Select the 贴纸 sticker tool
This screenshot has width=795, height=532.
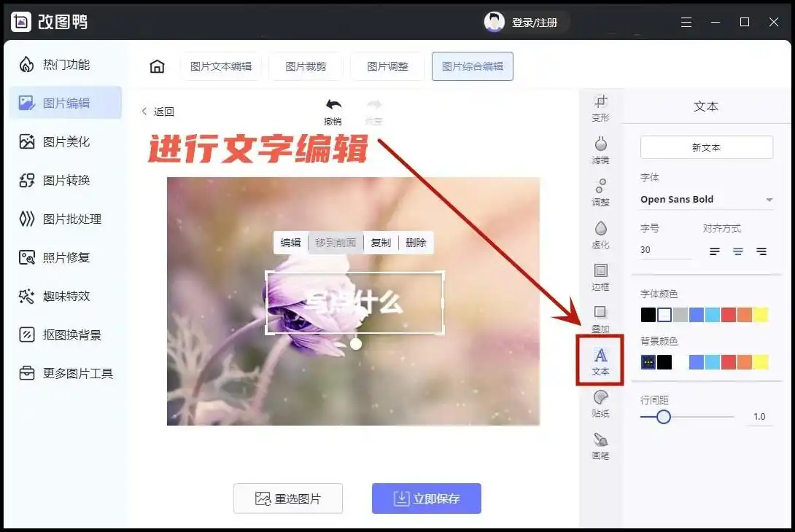click(600, 402)
